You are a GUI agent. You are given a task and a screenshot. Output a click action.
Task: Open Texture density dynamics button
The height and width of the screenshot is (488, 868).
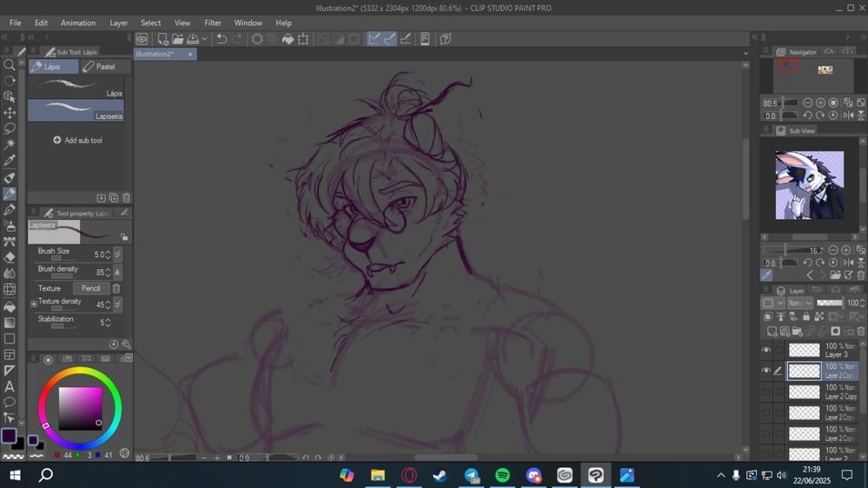click(x=117, y=304)
